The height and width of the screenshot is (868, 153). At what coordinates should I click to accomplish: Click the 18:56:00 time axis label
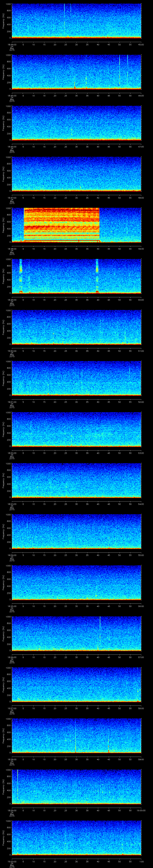click(x=12, y=657)
